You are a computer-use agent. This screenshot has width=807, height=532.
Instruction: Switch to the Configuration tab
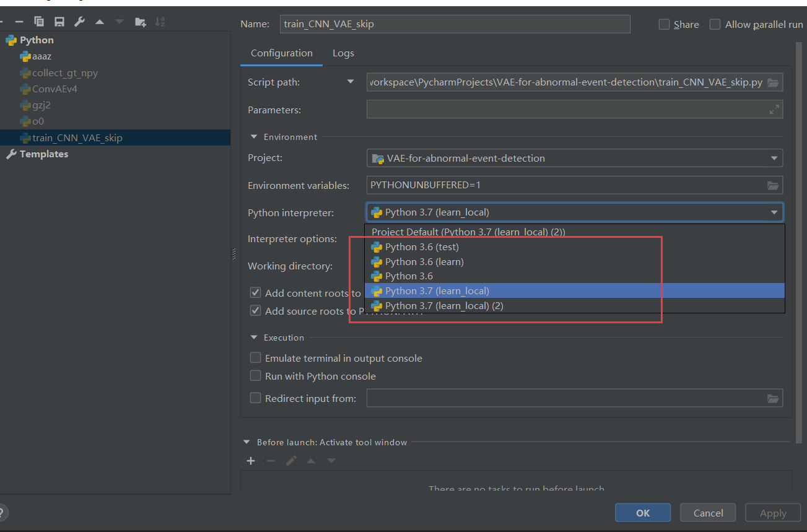click(x=281, y=53)
